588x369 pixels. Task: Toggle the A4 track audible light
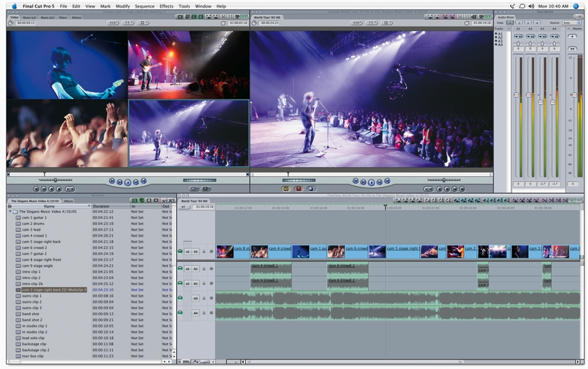(180, 313)
